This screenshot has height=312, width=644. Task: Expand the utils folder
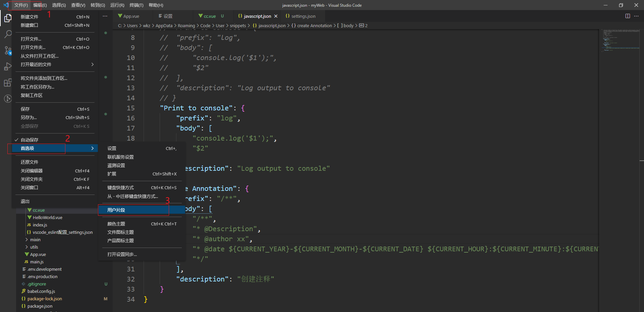coord(34,247)
